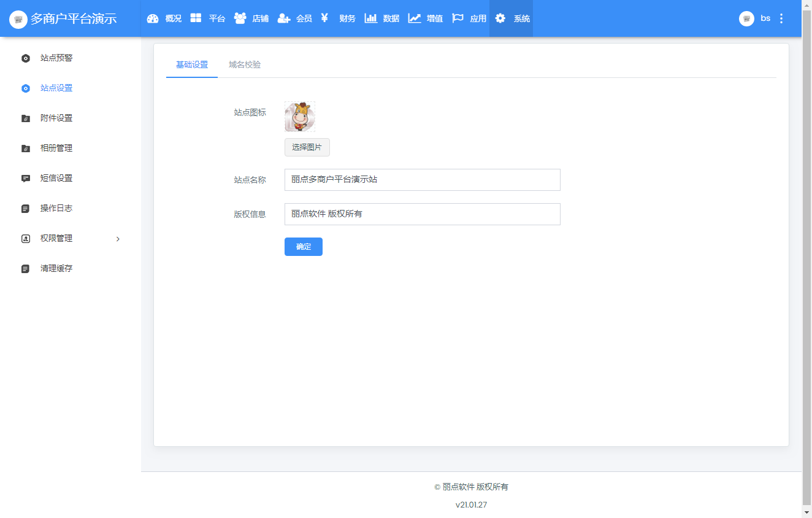Click the 数据 bar chart icon
Screen dimensions: 812x518
pyautogui.click(x=370, y=18)
